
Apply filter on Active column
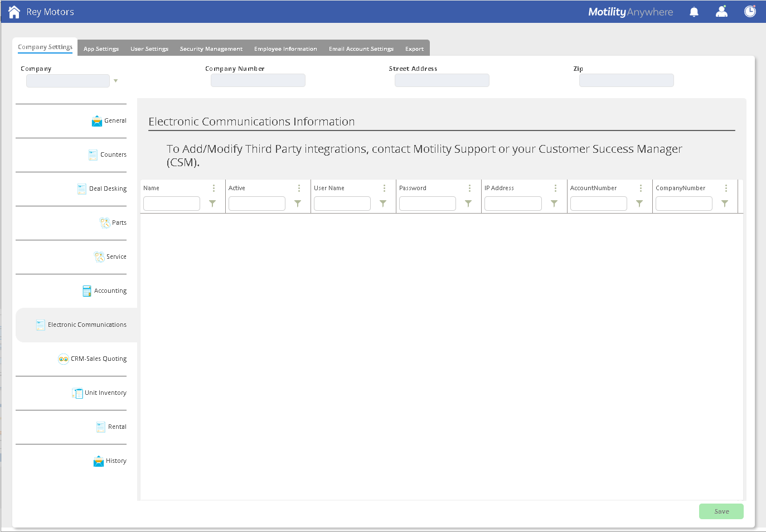[x=298, y=204]
